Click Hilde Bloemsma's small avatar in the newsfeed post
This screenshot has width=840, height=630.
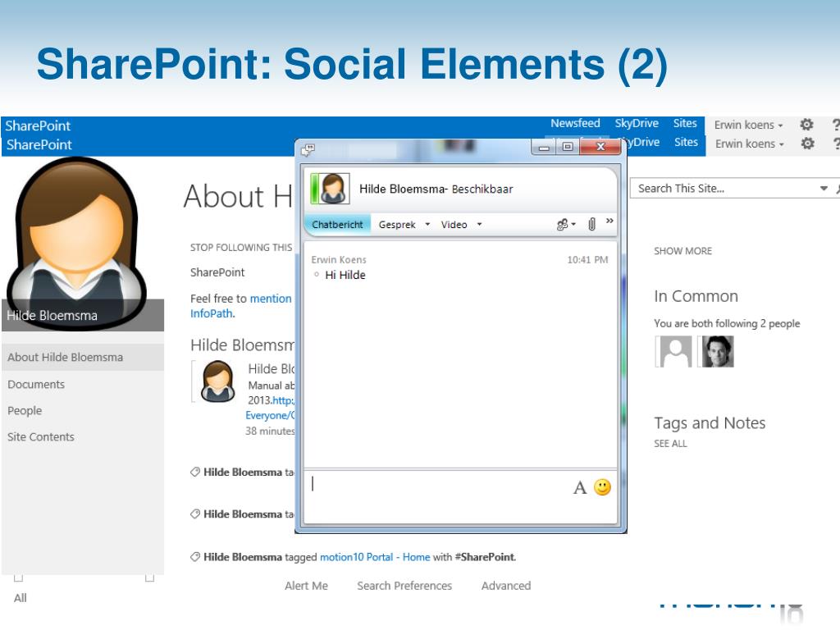click(x=217, y=381)
